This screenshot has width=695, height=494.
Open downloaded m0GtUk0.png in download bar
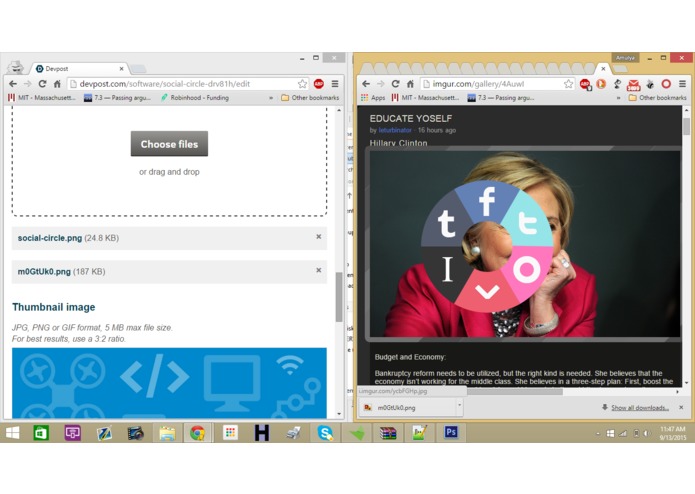[408, 408]
